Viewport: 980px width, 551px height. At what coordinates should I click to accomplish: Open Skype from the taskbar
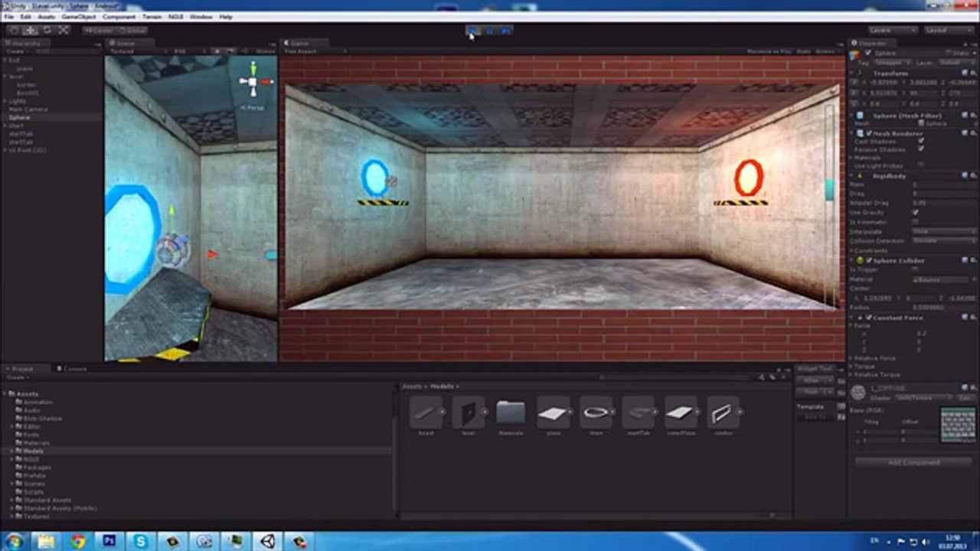point(141,541)
